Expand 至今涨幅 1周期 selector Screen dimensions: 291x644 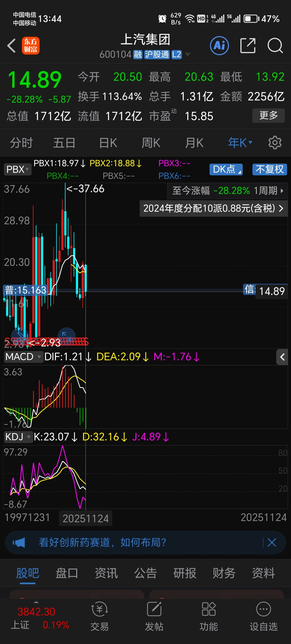click(227, 191)
